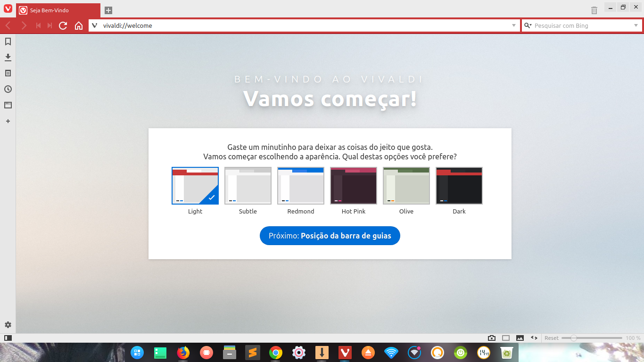
Task: Click the page zoom slider
Action: (x=592, y=338)
